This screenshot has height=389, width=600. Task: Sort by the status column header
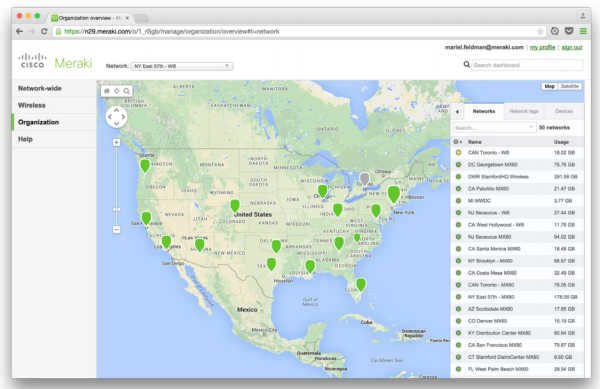click(457, 142)
